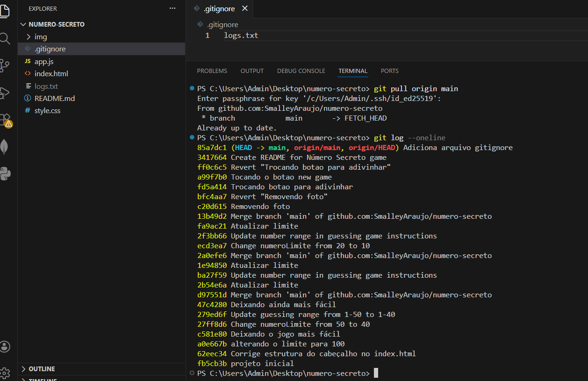The width and height of the screenshot is (588, 381).
Task: Select style.css in the file tree
Action: click(47, 111)
